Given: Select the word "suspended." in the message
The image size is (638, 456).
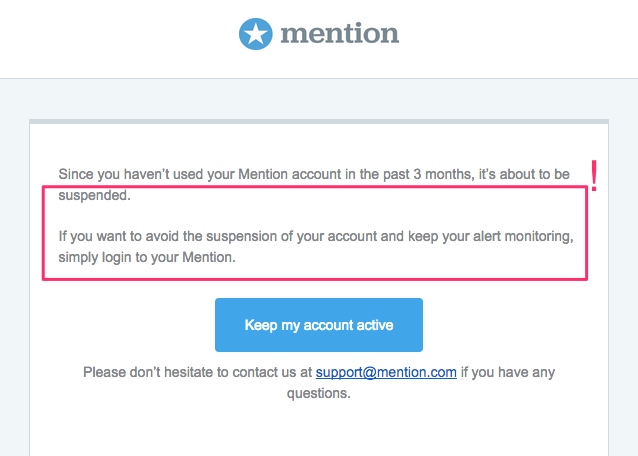Looking at the screenshot, I should pos(94,195).
